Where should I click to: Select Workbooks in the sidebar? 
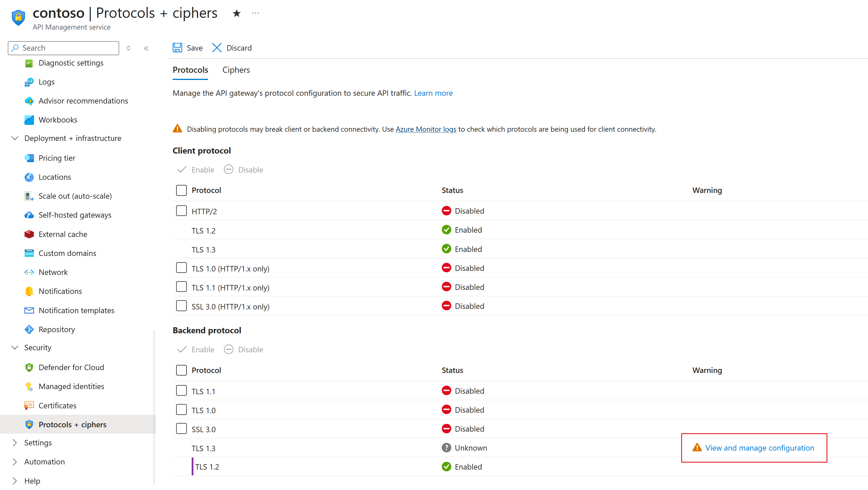pyautogui.click(x=58, y=120)
